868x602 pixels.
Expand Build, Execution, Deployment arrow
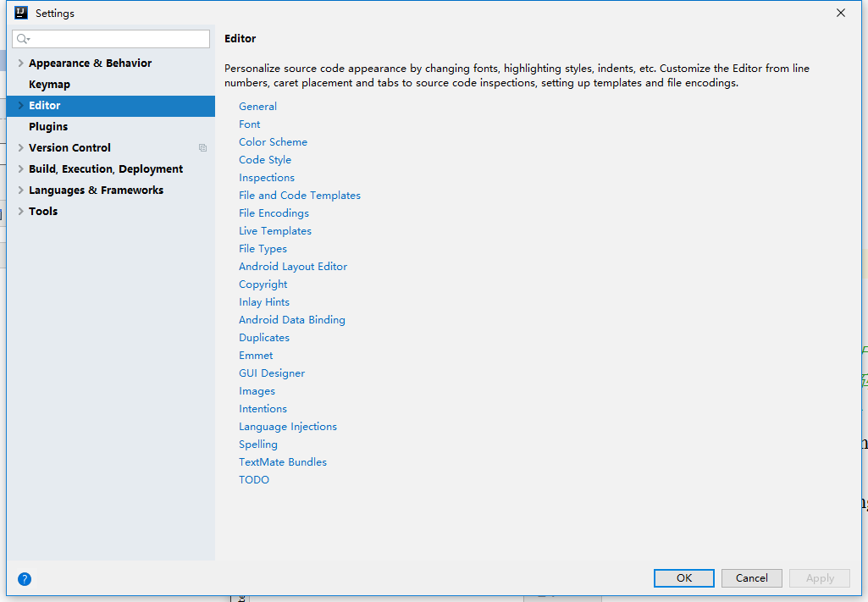click(x=20, y=168)
